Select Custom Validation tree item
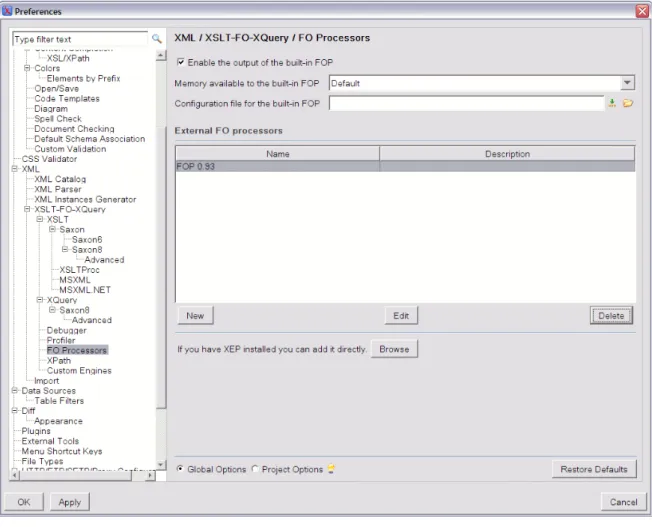Screen dimensions: 652x527 (70, 148)
